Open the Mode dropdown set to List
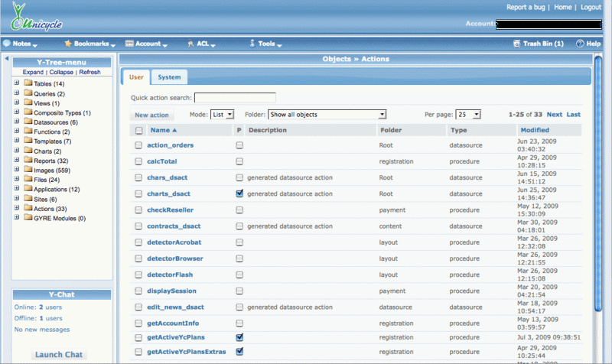Viewport: 612px width, 364px height. (222, 115)
